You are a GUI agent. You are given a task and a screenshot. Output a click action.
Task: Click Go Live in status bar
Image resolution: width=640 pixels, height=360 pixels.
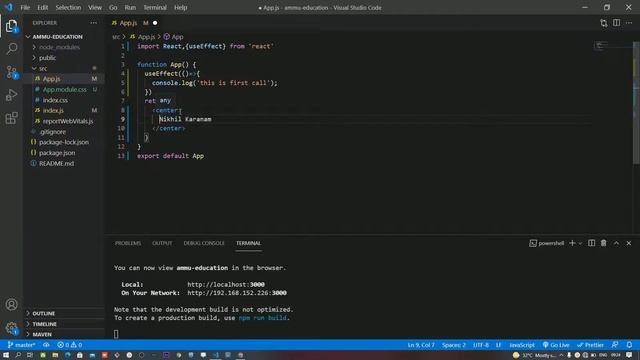pyautogui.click(x=556, y=345)
